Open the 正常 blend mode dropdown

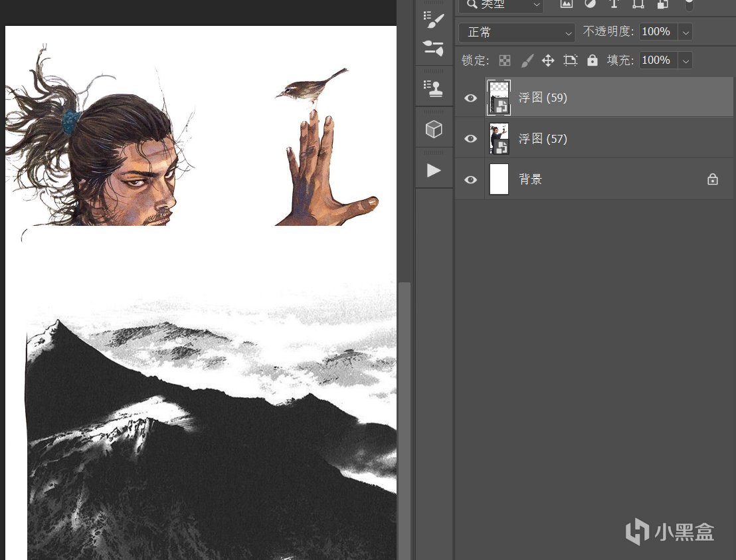[x=517, y=32]
